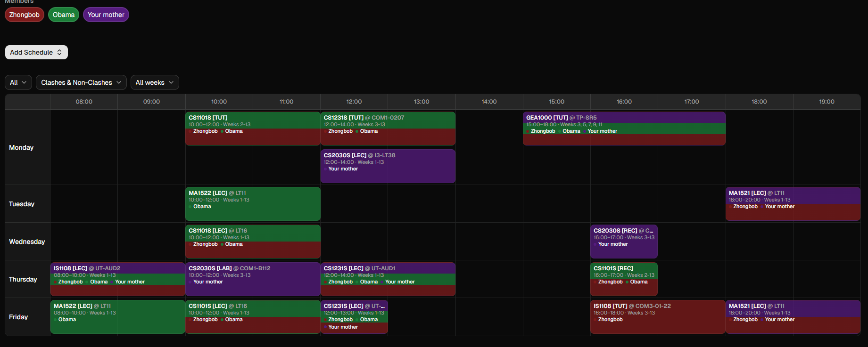Image resolution: width=868 pixels, height=347 pixels.
Task: Open the CS2030S [LAB] block at COM1-B112
Action: pyautogui.click(x=253, y=279)
